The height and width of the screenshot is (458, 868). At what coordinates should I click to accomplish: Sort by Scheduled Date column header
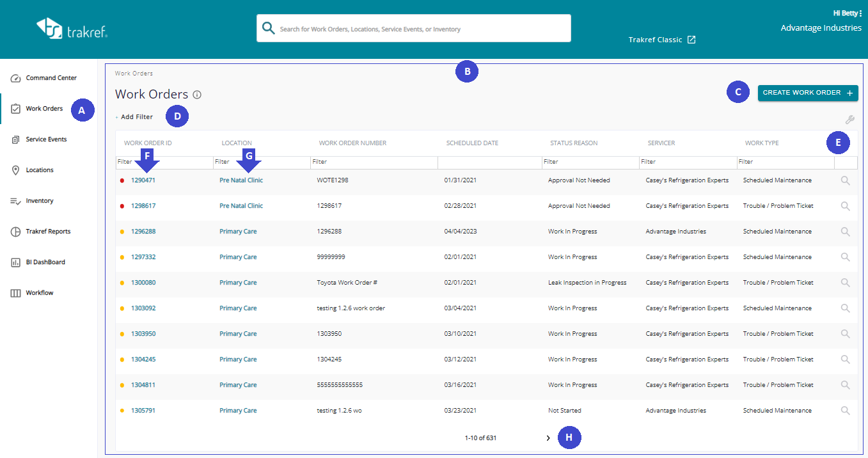tap(472, 143)
